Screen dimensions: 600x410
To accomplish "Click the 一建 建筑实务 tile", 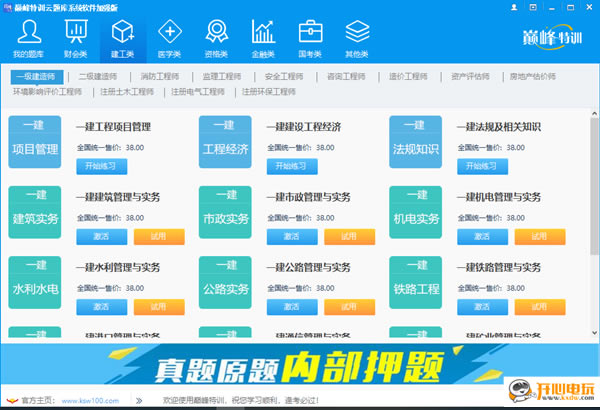I will 35,212.
